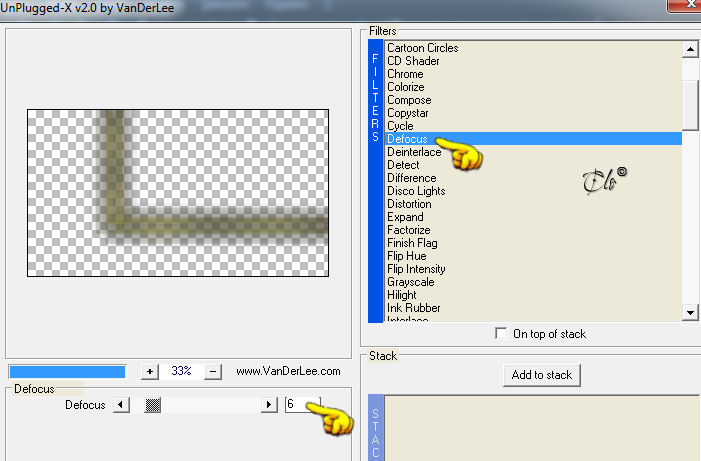Select the Chrome filter
Screen dimensions: 701x461
[405, 74]
